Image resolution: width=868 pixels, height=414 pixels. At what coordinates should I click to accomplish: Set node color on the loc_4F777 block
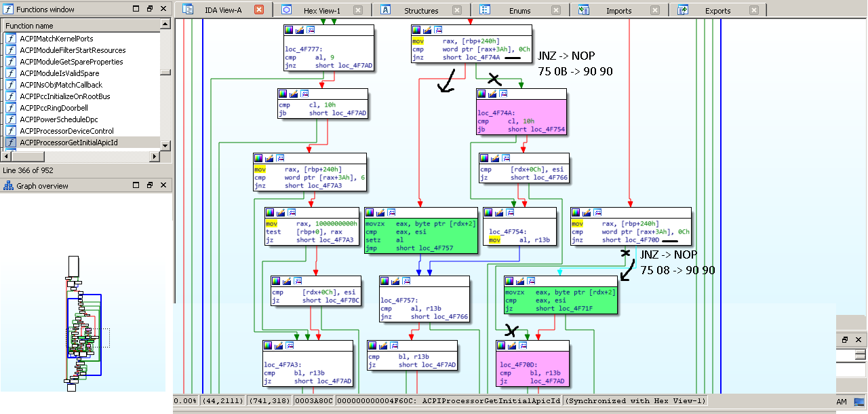290,30
